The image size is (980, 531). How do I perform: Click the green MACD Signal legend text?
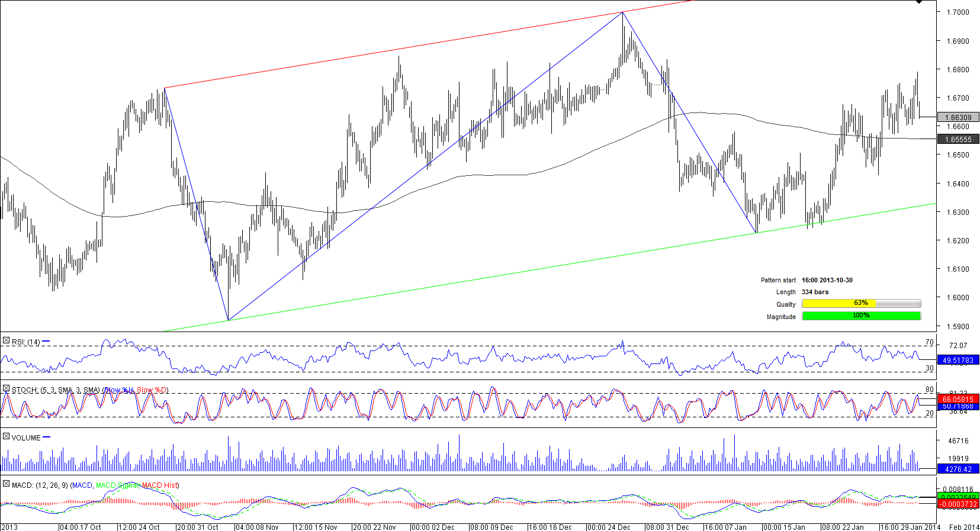117,485
